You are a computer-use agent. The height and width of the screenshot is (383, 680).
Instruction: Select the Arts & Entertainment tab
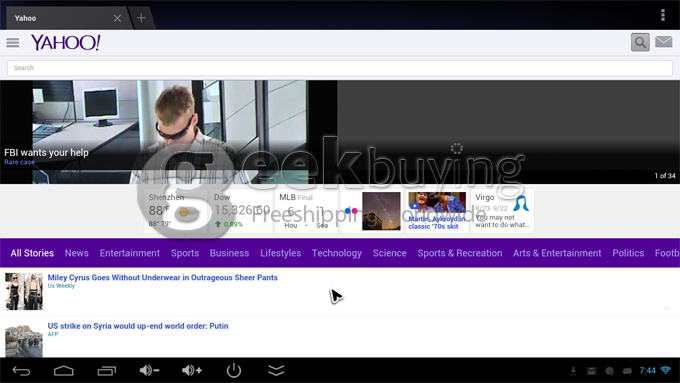[x=557, y=253]
